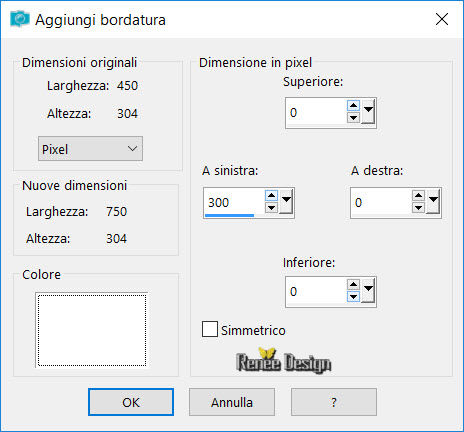Viewport: 464px width, 432px height.
Task: Open the Pixel units dropdown
Action: tap(90, 149)
